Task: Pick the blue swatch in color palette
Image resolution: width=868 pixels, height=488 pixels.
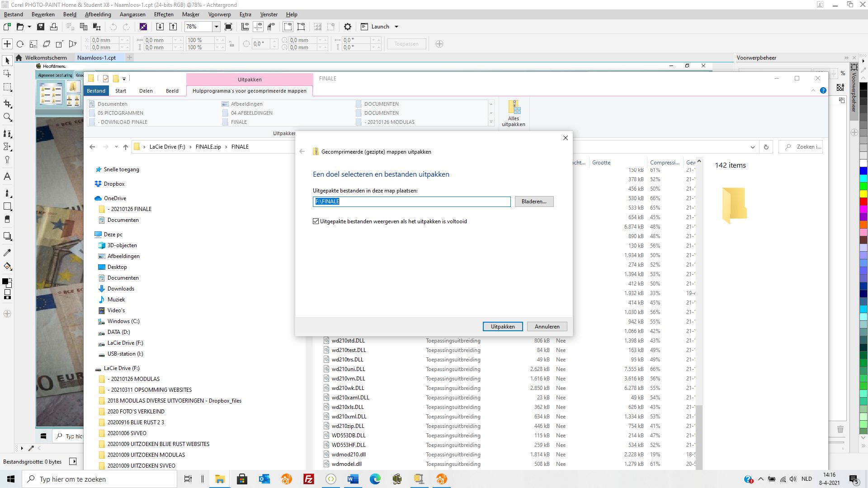Action: [x=863, y=171]
